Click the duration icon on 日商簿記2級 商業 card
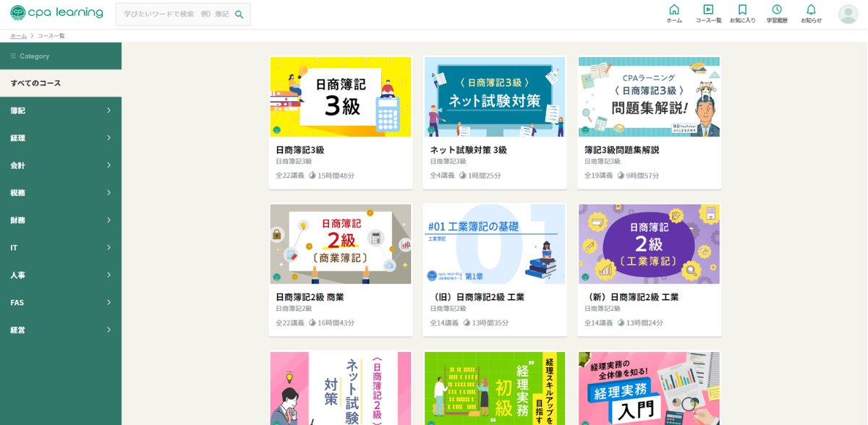 click(x=312, y=323)
